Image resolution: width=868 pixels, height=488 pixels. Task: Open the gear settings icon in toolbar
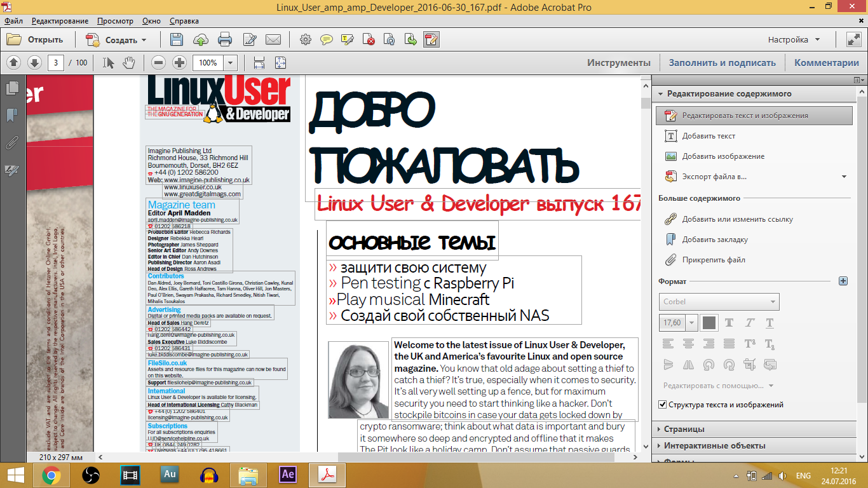(x=306, y=39)
